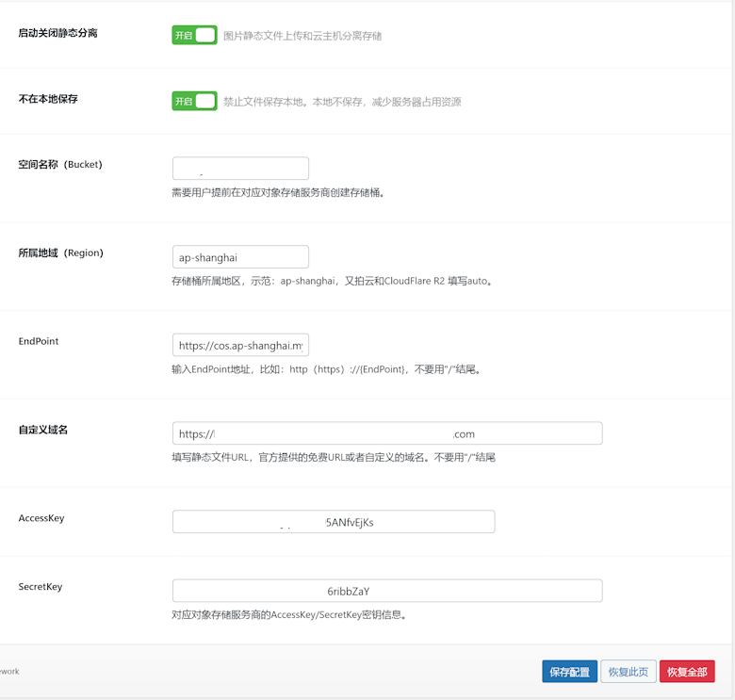Image resolution: width=735 pixels, height=700 pixels.
Task: Toggle the 启动关闭静态分离 switch
Action: [194, 35]
